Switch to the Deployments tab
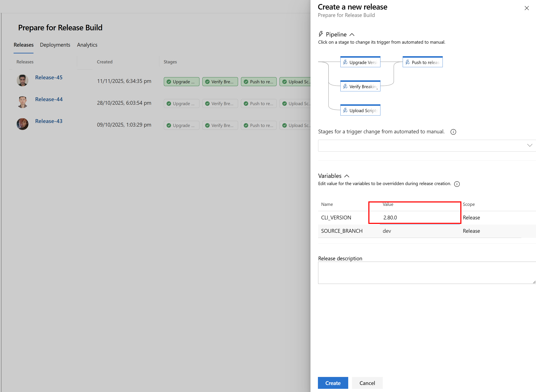The height and width of the screenshot is (392, 536). tap(55, 45)
